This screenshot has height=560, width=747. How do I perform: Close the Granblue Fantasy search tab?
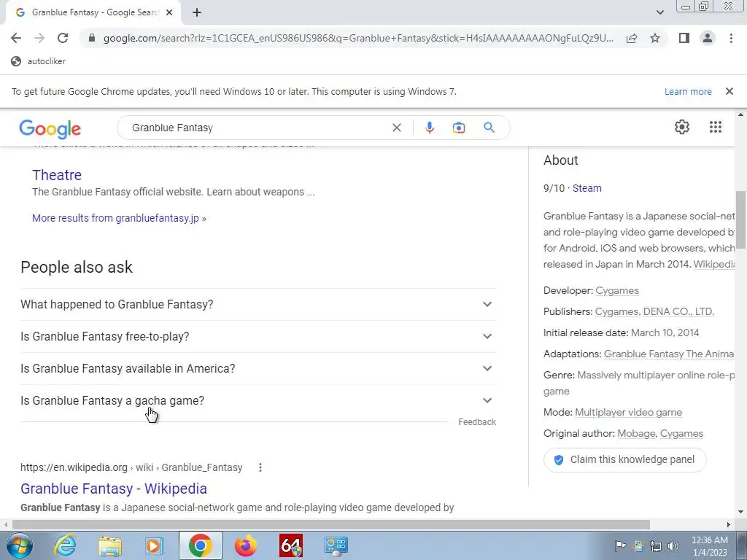click(169, 12)
